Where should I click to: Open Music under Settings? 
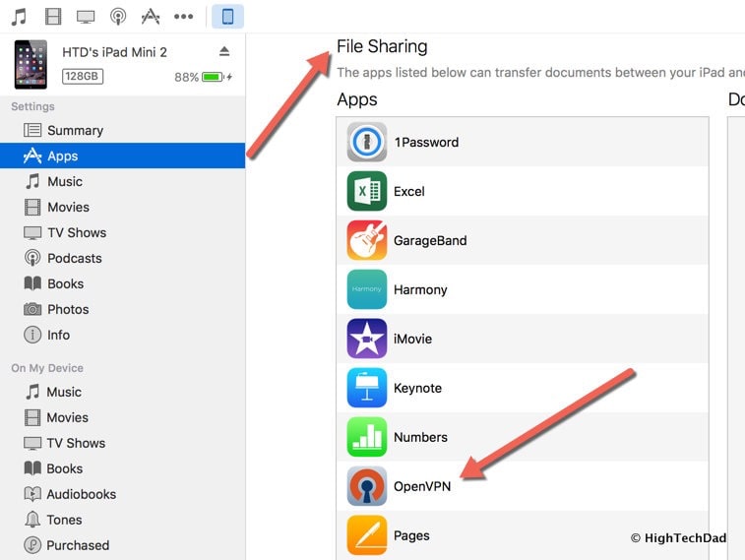[123, 181]
